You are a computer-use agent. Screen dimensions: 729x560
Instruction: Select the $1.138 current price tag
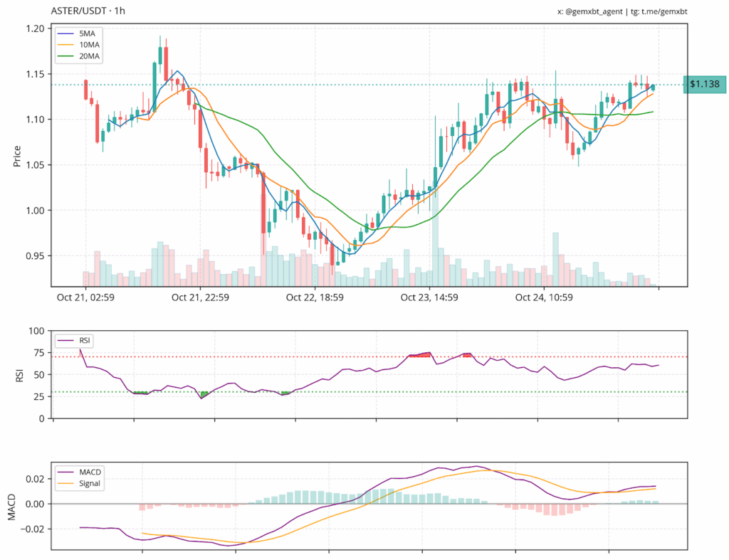click(x=704, y=85)
